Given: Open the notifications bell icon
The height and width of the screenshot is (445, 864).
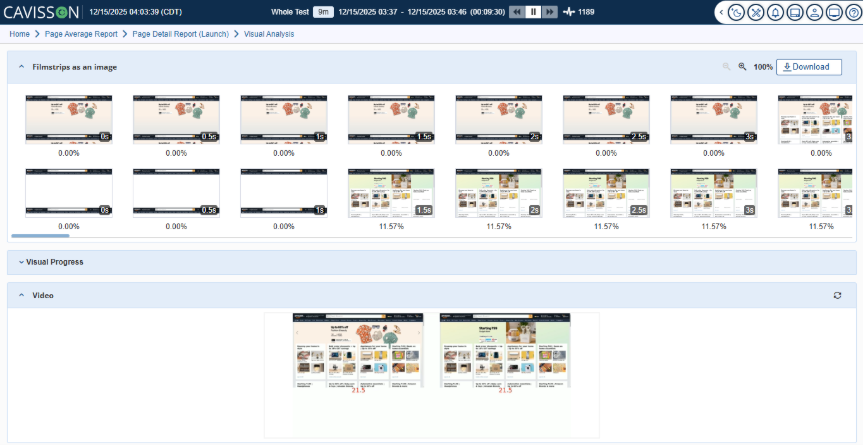Looking at the screenshot, I should point(775,12).
